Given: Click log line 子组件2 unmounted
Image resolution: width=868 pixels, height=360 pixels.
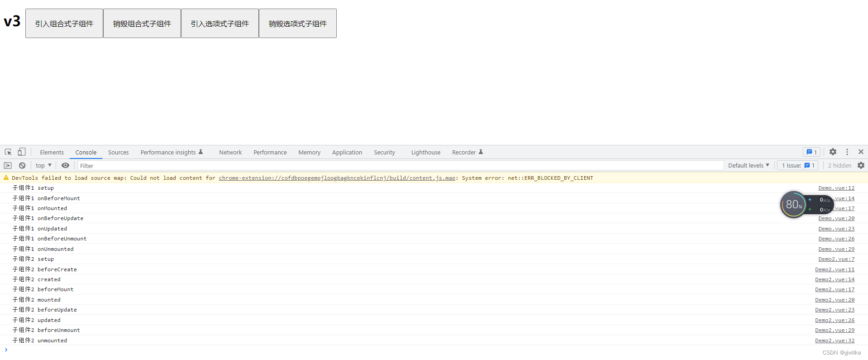Looking at the screenshot, I should point(40,341).
